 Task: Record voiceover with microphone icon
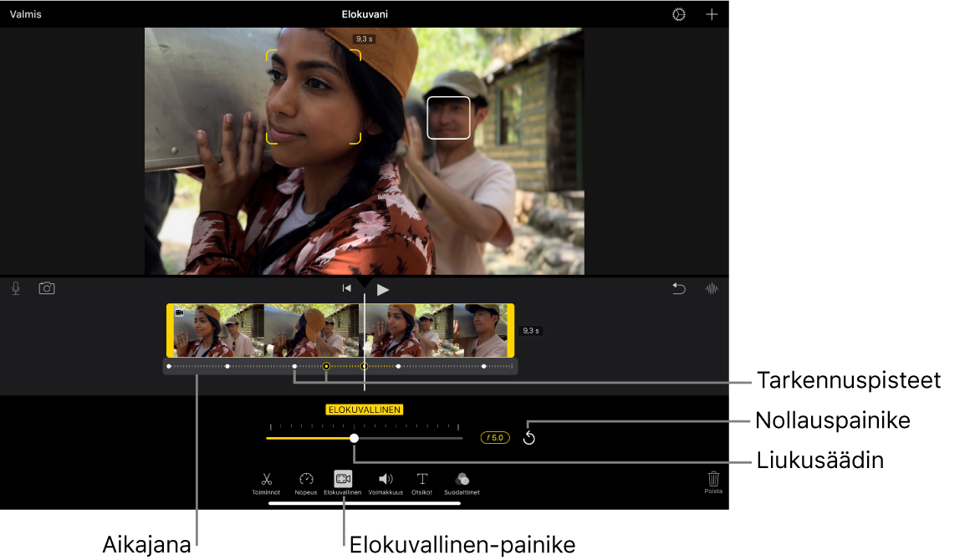pos(15,288)
